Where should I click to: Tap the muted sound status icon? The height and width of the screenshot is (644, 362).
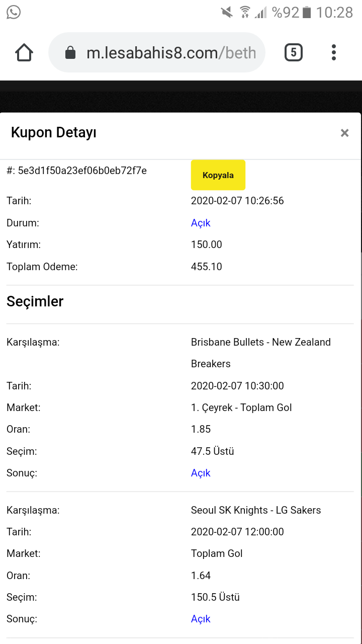[227, 12]
